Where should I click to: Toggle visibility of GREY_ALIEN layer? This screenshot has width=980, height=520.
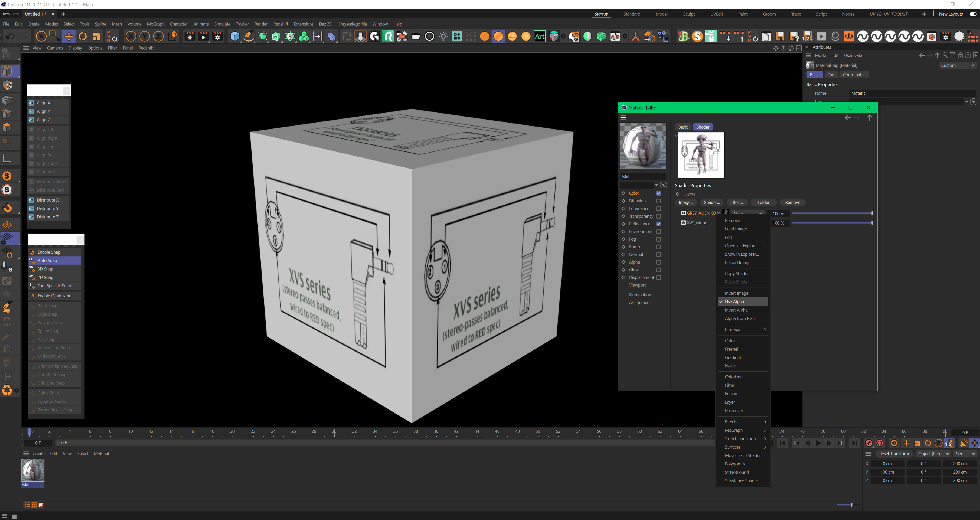point(683,213)
